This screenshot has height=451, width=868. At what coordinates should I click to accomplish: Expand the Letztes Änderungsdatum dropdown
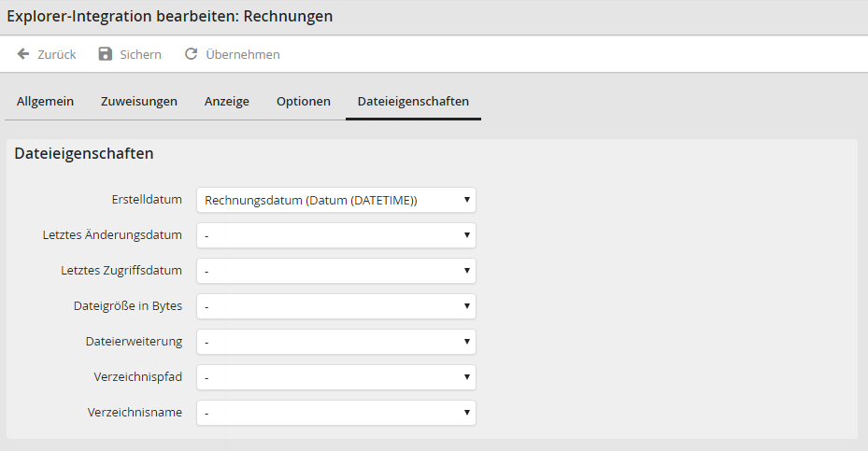click(335, 235)
